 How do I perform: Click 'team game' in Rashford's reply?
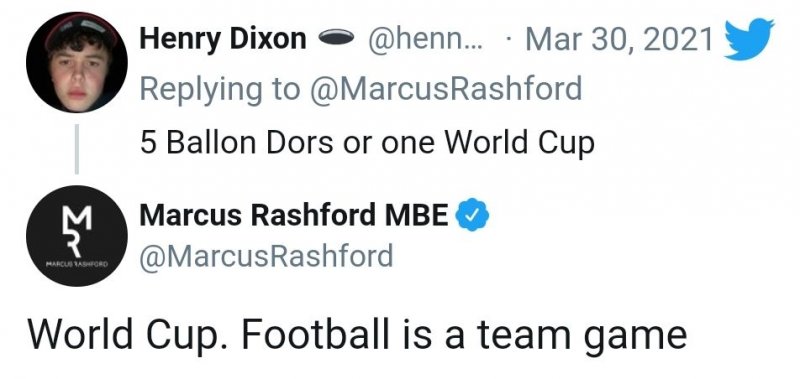(582, 337)
